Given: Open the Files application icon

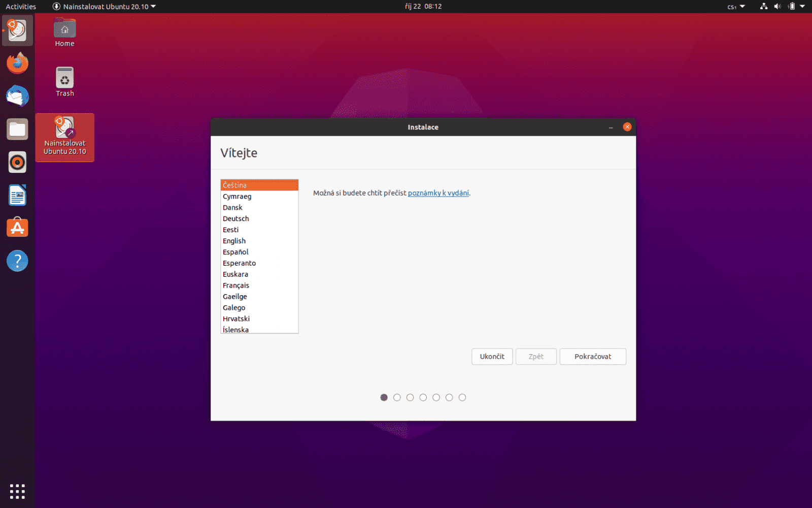Looking at the screenshot, I should [x=17, y=129].
